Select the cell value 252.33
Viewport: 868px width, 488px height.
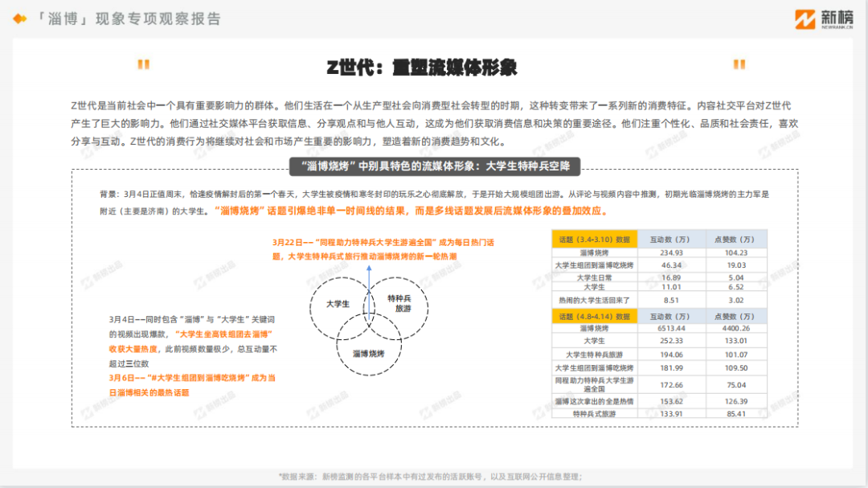click(671, 341)
